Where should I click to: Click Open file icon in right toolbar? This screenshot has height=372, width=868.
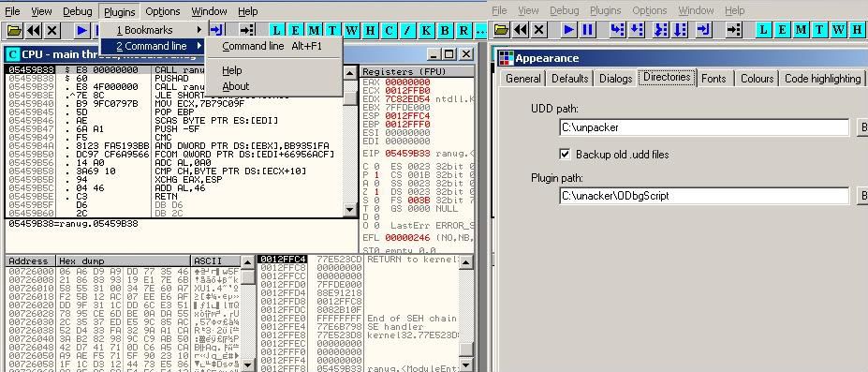click(501, 30)
